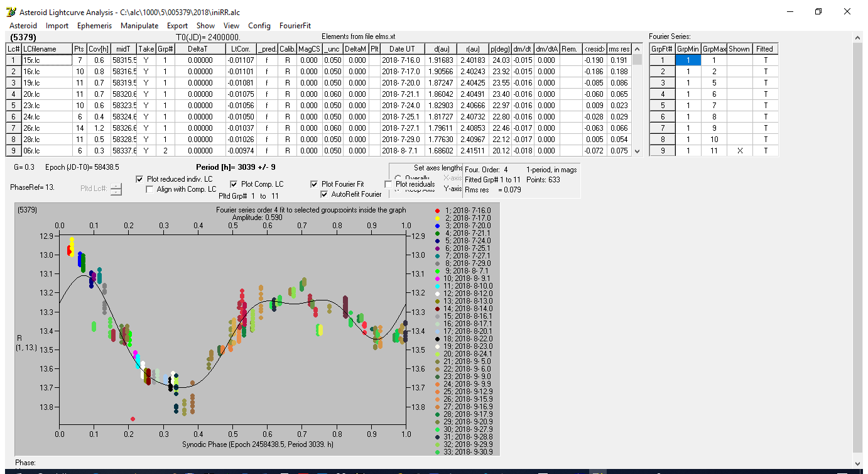Open the Import menu
Viewport: 868px width, 474px height.
click(x=57, y=26)
